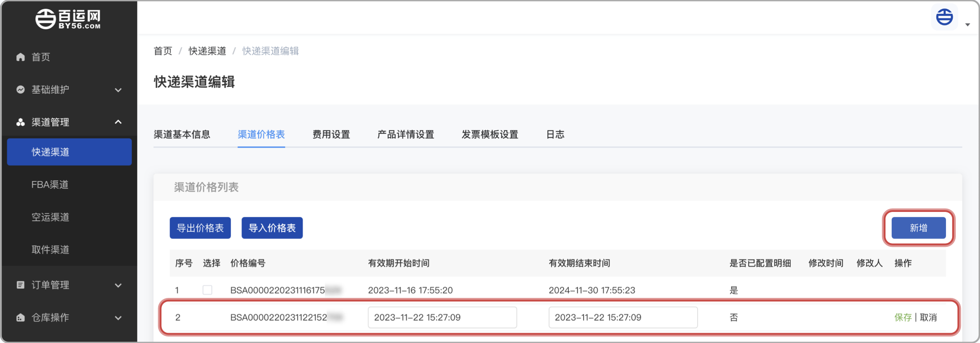This screenshot has height=343, width=980.
Task: Click the home icon beside 首页
Action: 20,57
